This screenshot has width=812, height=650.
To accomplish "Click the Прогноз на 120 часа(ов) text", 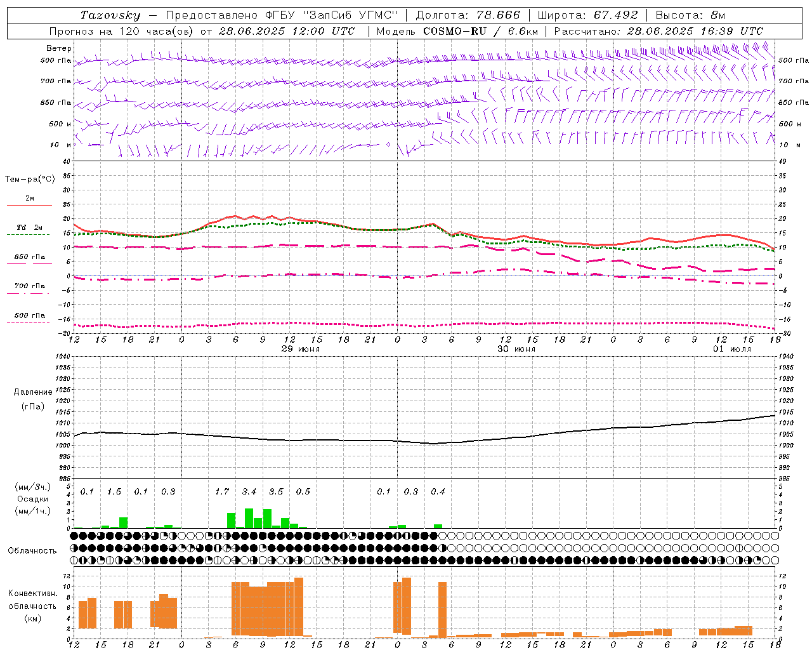I will click(122, 31).
